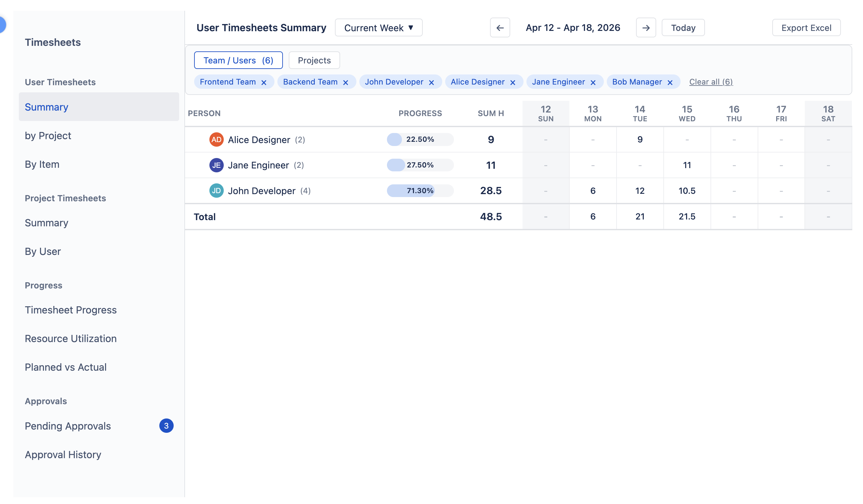Open Planned vs Actual view
863x504 pixels.
click(x=65, y=367)
